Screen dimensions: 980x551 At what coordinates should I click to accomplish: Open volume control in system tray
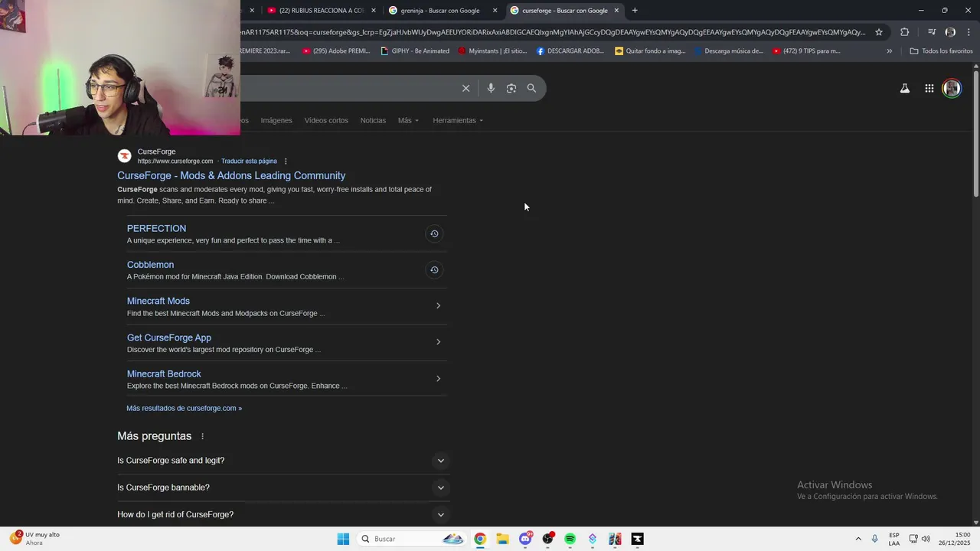(926, 539)
